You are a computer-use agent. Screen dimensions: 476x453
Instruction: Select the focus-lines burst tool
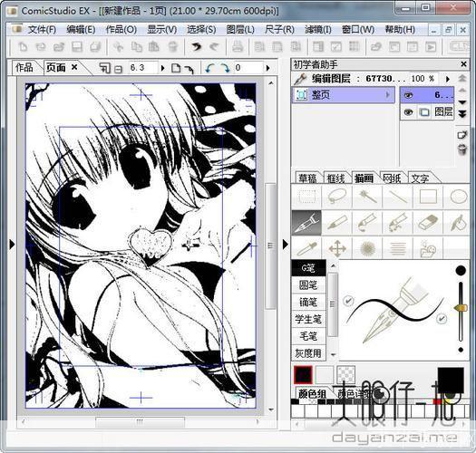[x=367, y=248]
